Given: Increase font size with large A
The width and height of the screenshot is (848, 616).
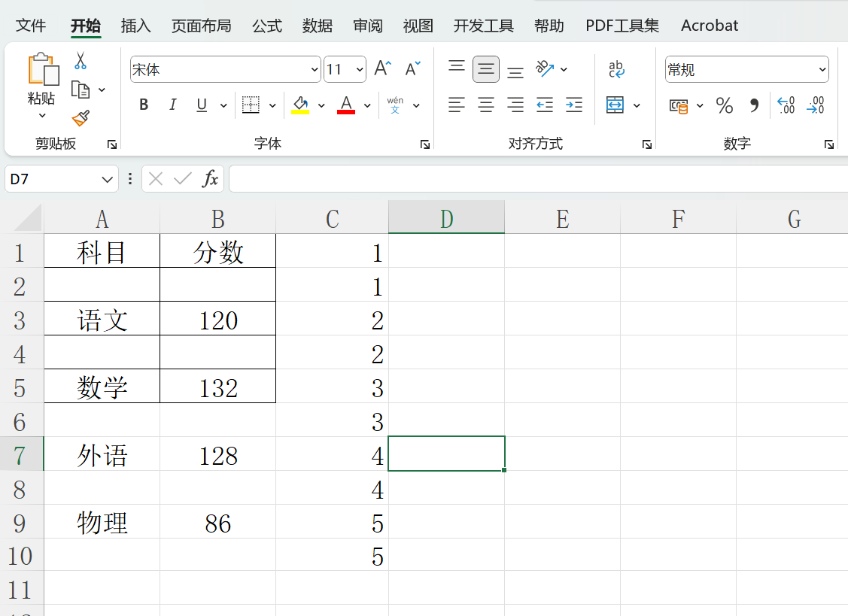Looking at the screenshot, I should tap(383, 68).
